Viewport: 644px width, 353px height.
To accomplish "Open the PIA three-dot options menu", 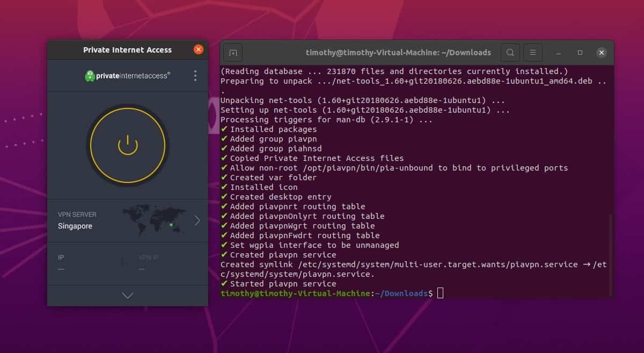I will [x=195, y=76].
